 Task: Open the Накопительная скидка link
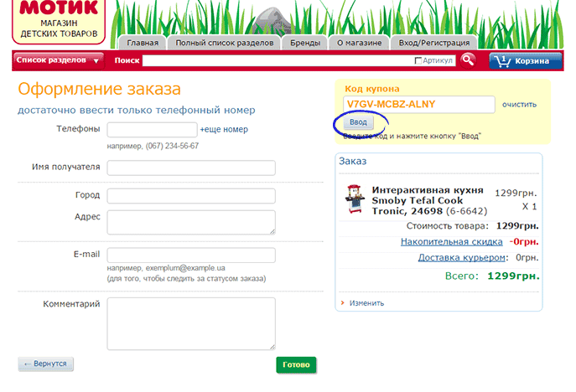(453, 242)
